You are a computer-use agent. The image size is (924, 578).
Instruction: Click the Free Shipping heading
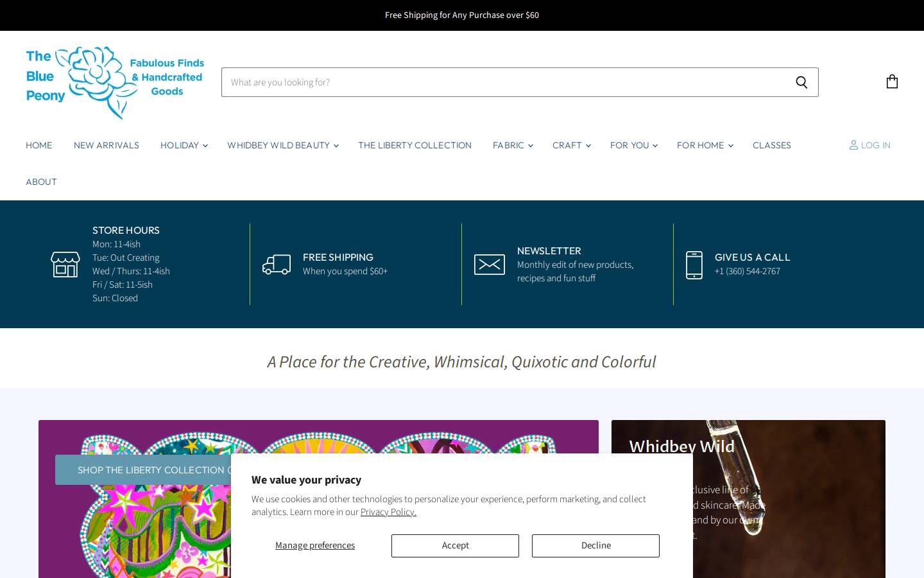point(338,257)
